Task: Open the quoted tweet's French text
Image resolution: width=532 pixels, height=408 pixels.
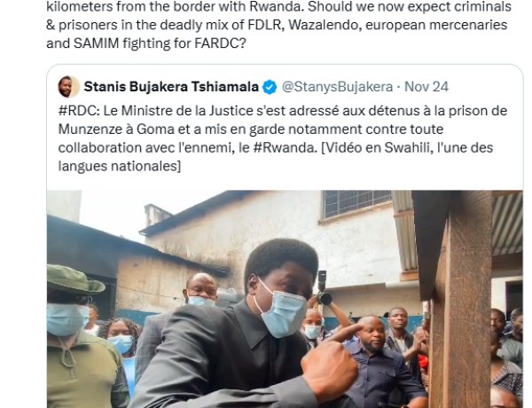Action: click(283, 138)
